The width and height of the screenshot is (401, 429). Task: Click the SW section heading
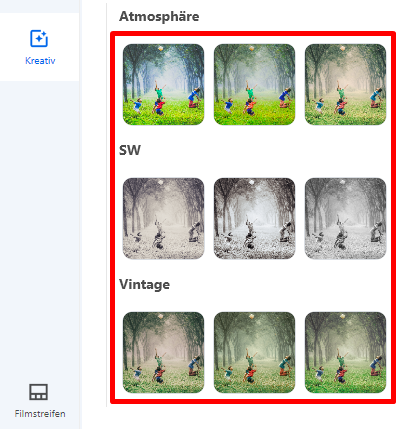click(x=130, y=150)
